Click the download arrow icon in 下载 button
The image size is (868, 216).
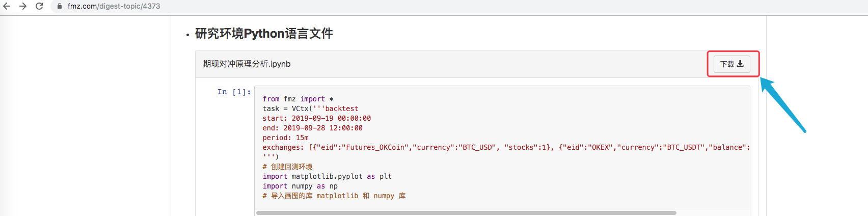pyautogui.click(x=740, y=64)
